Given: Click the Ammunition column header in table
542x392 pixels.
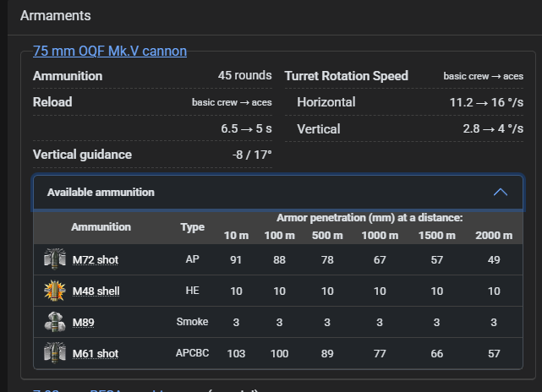Looking at the screenshot, I should [x=101, y=227].
